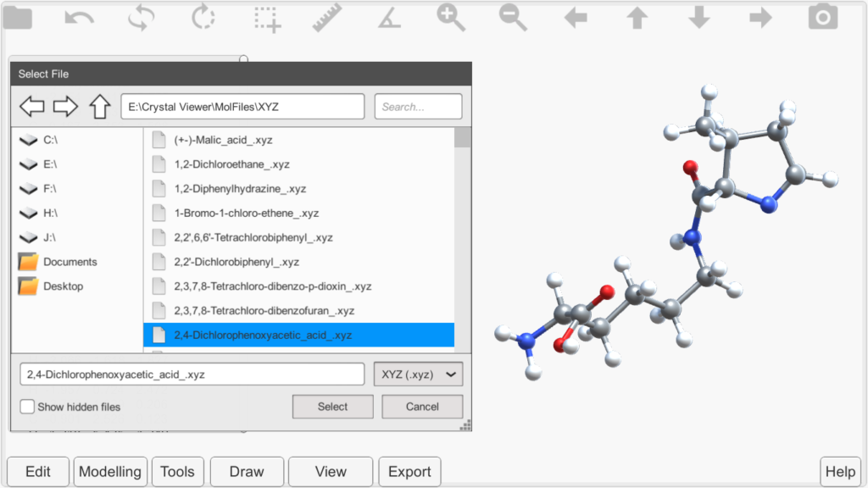
Task: Select the measure angle tool
Action: point(388,19)
